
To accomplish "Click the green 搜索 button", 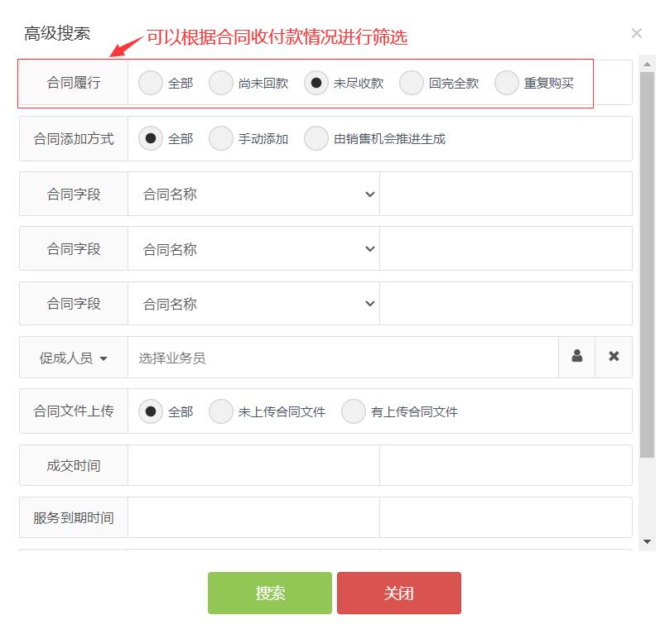I will tap(270, 593).
